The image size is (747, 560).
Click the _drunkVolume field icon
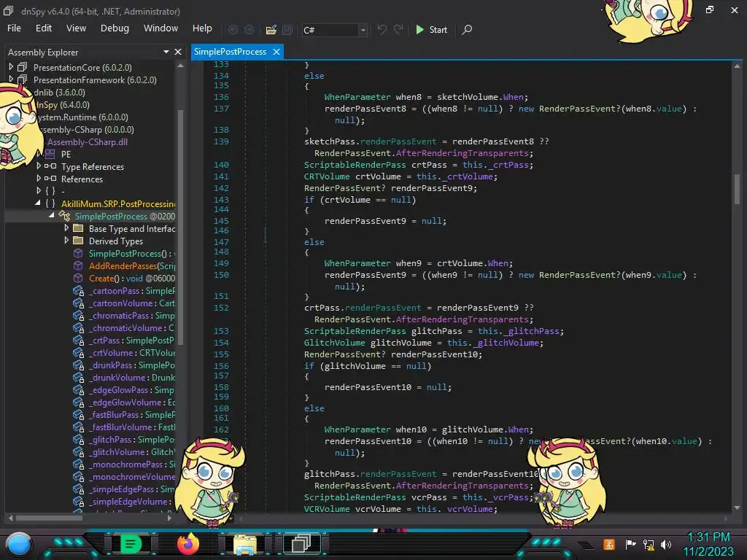point(78,378)
